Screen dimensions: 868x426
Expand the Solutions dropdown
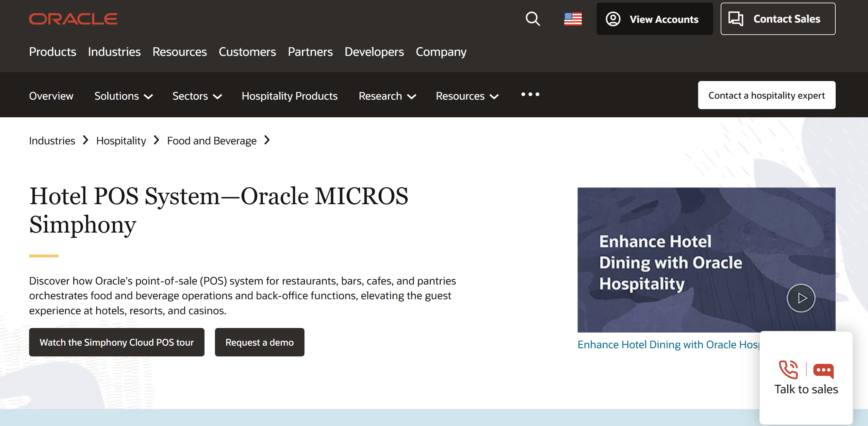pos(124,96)
